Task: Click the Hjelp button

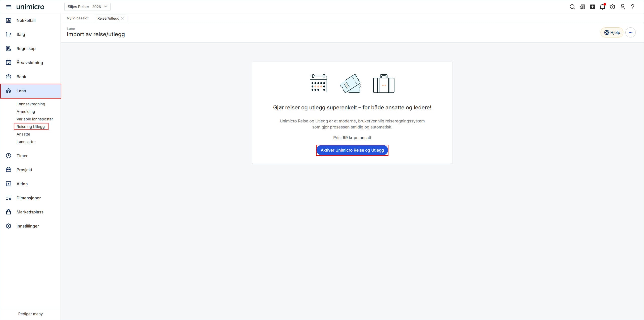Action: 612,32
